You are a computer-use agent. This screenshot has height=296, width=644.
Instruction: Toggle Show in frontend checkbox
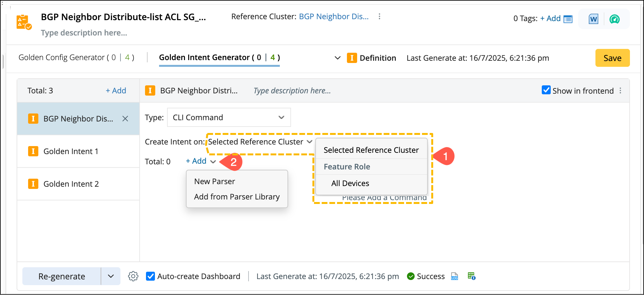(546, 90)
